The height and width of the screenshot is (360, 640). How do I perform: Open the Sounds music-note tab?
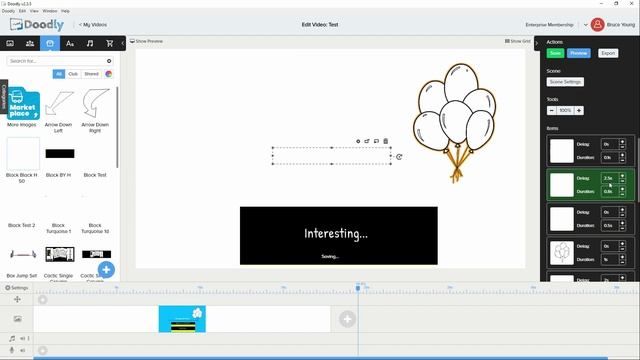pyautogui.click(x=90, y=43)
